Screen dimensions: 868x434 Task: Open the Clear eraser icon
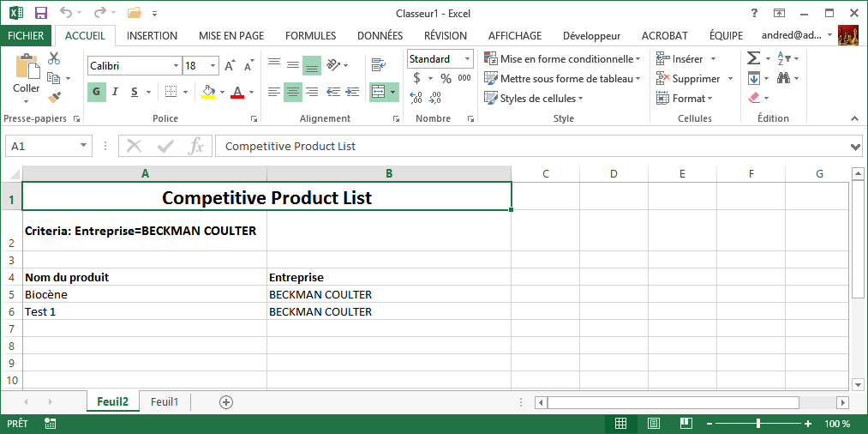754,98
